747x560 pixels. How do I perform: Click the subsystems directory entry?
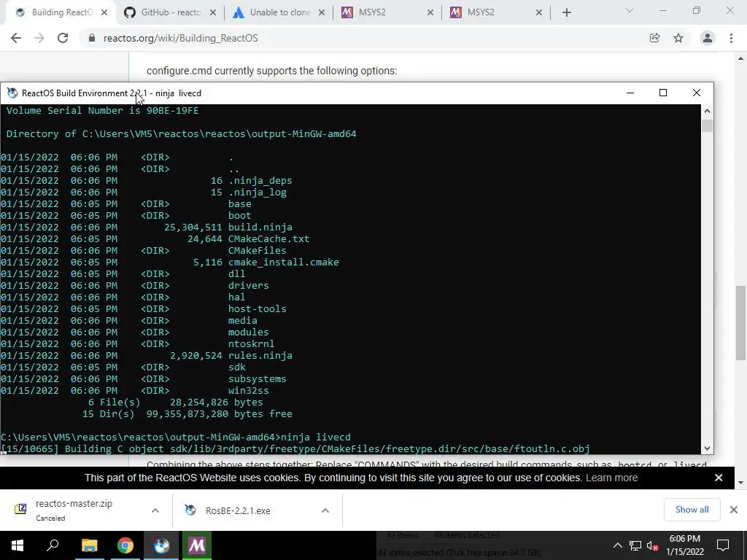click(258, 378)
